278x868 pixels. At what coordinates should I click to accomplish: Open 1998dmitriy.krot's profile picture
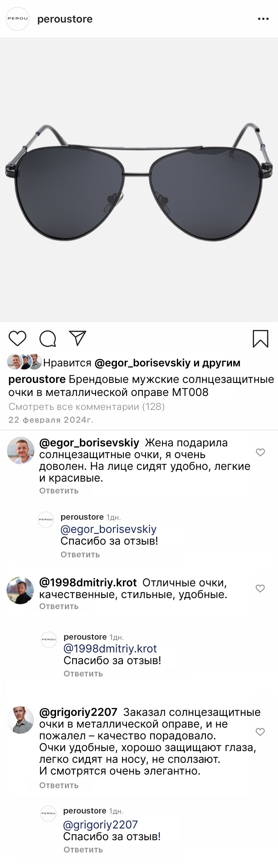tap(20, 590)
